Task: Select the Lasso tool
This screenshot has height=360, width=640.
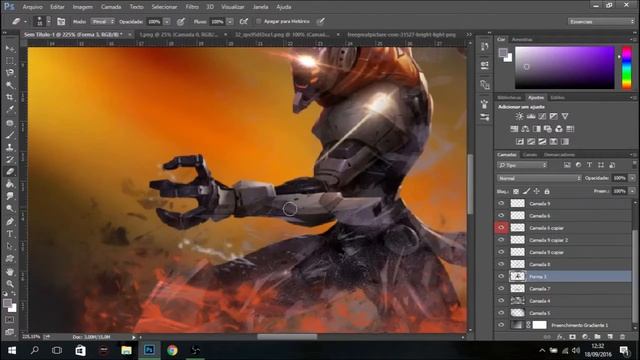Action: (10, 73)
